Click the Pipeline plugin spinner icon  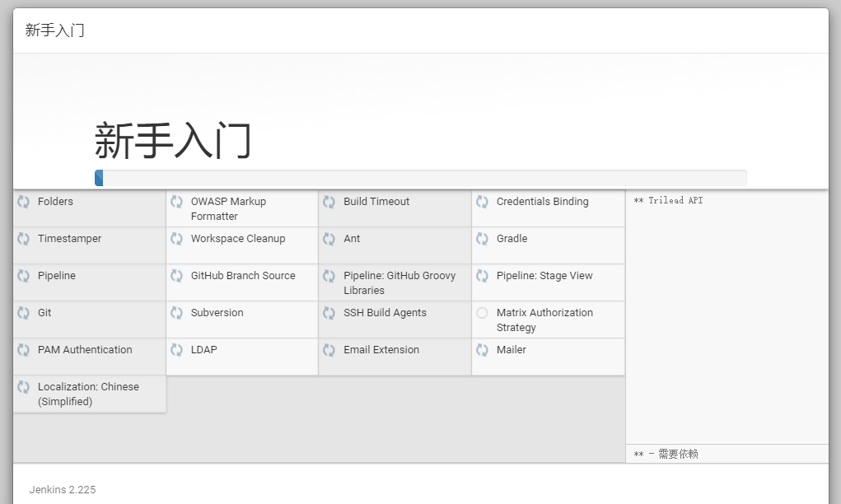tap(22, 275)
